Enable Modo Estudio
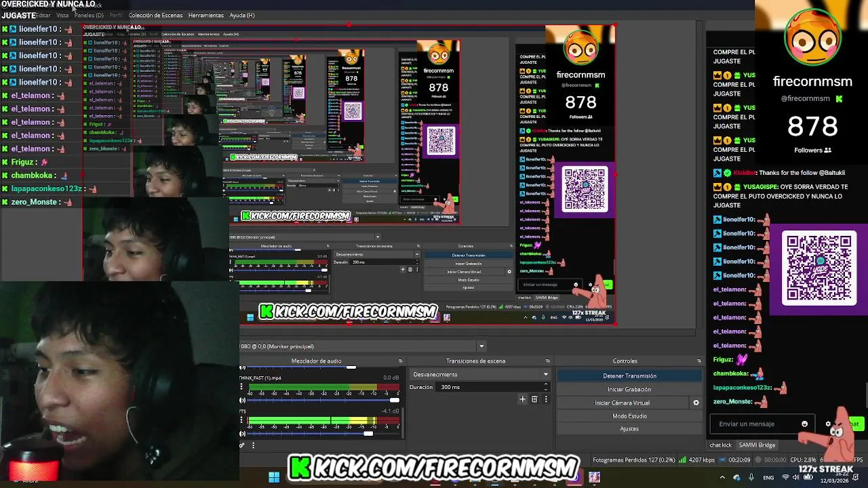This screenshot has height=488, width=868. [629, 415]
